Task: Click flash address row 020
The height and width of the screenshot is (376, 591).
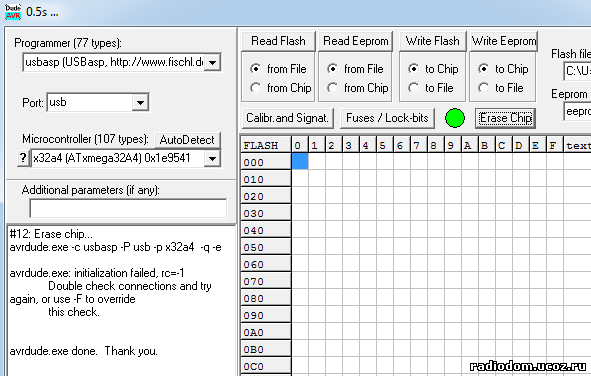Action: [x=266, y=196]
